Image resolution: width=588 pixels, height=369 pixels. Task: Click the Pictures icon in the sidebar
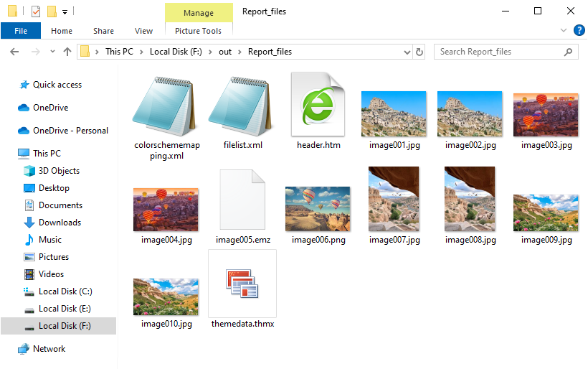coord(29,257)
